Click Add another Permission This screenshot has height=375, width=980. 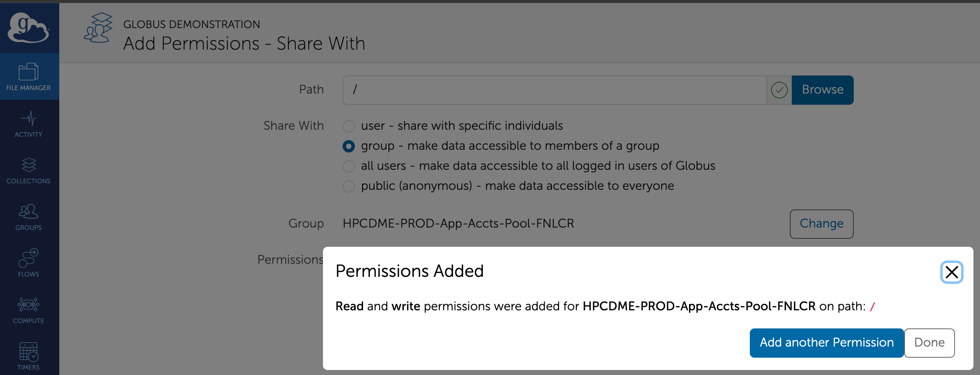pos(826,343)
